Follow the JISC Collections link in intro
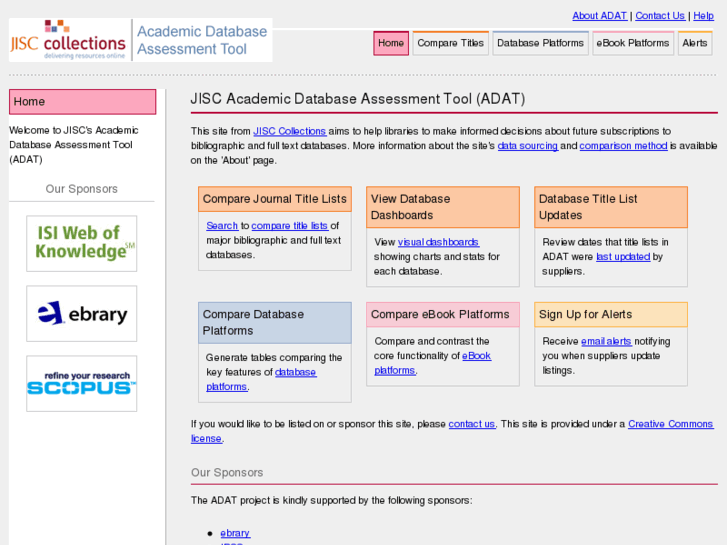This screenshot has height=545, width=727. pos(290,131)
